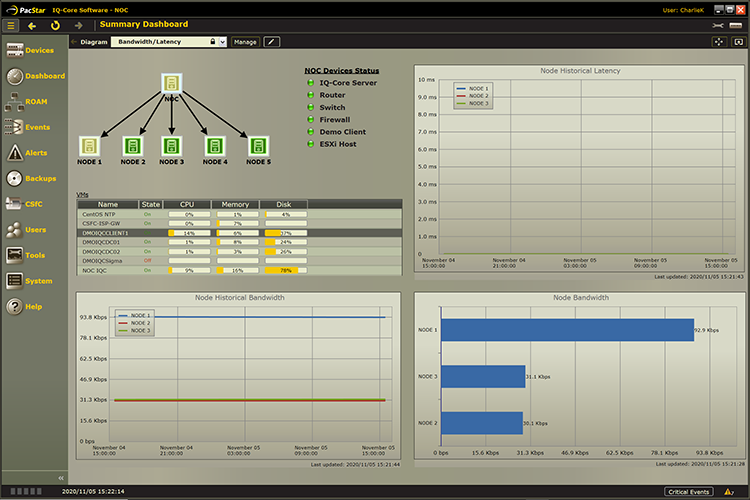Sort VMs table by Name column
The width and height of the screenshot is (750, 500).
click(108, 204)
